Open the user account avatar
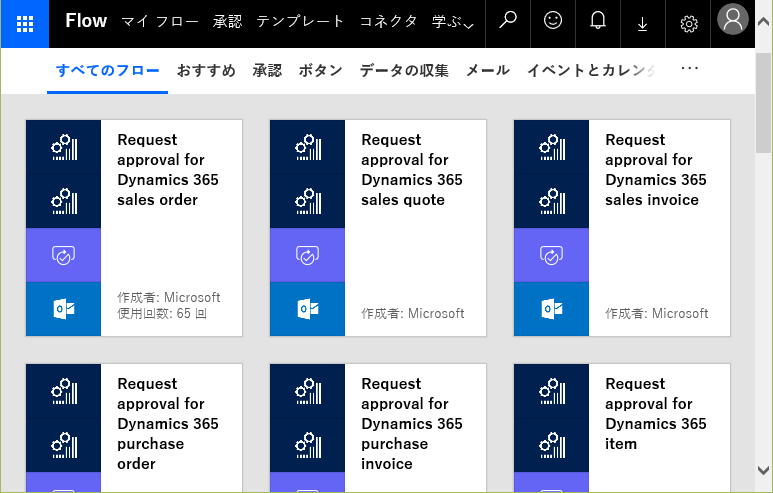The height and width of the screenshot is (493, 773). [x=733, y=20]
